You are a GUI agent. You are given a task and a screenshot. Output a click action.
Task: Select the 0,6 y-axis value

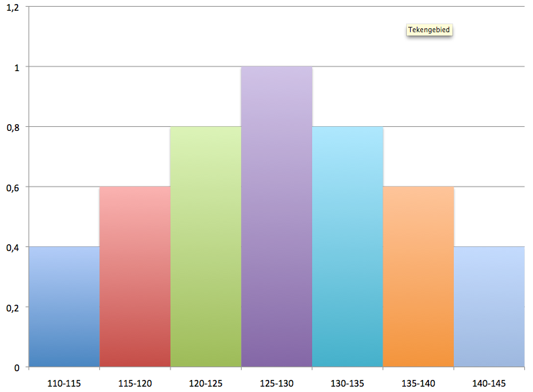[13, 187]
